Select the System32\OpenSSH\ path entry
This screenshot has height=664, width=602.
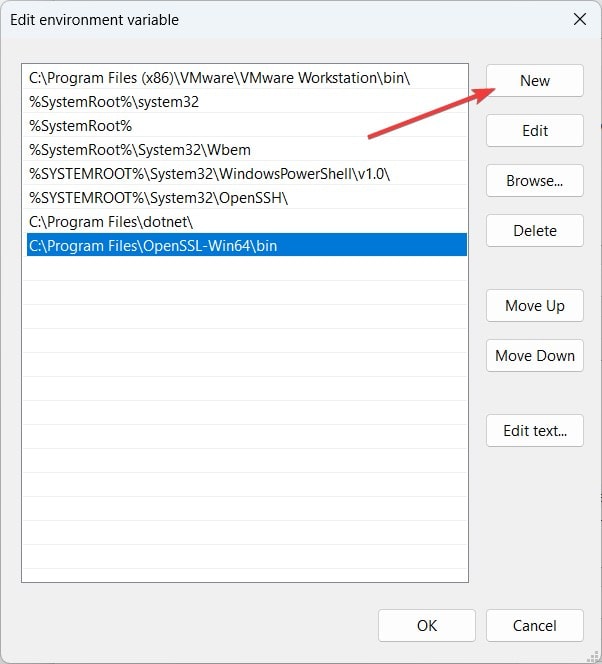coord(247,198)
